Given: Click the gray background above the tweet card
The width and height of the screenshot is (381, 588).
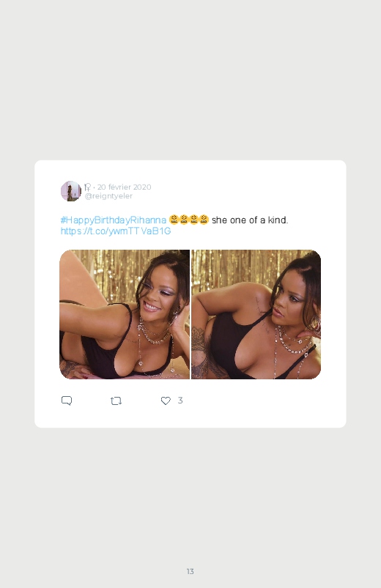Looking at the screenshot, I should pos(190,79).
